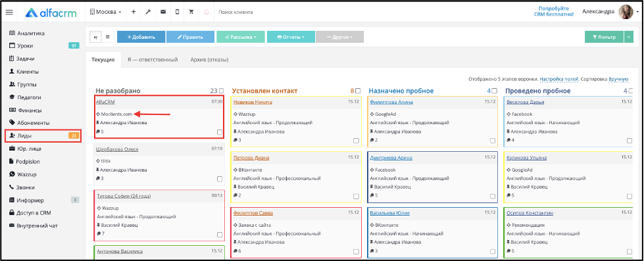Switch to Архив (отказы) tab

[209, 60]
